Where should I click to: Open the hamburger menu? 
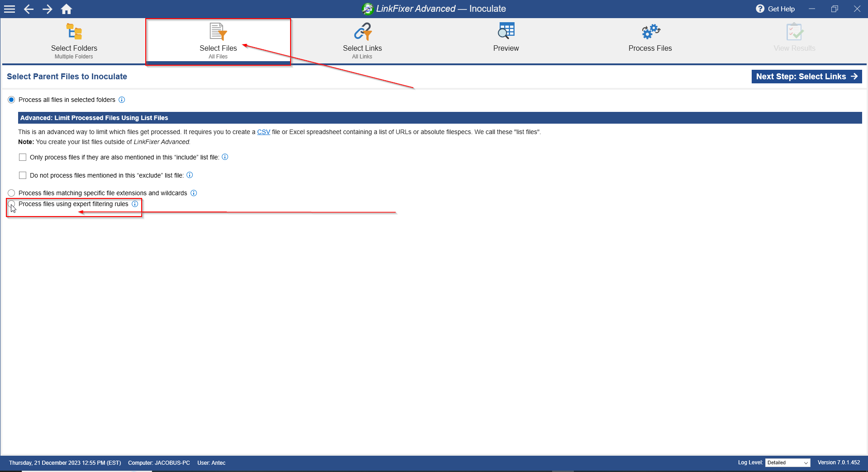pos(10,9)
